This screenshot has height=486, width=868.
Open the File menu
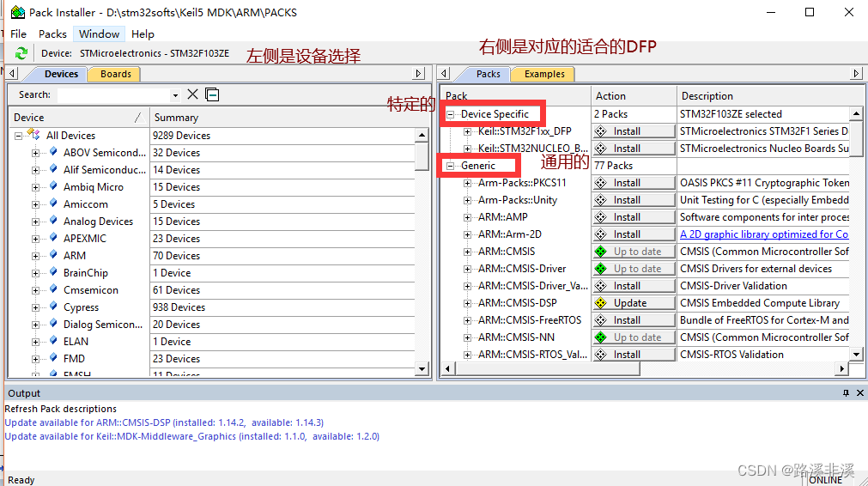[18, 33]
